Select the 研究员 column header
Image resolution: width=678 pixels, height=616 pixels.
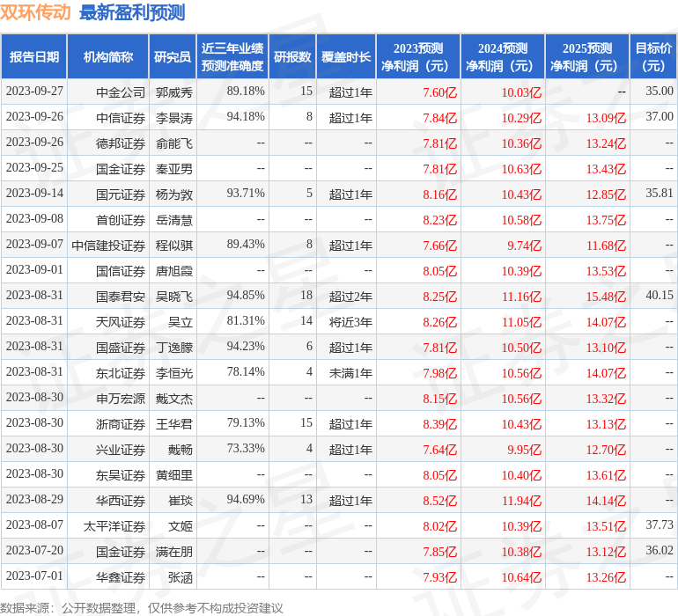[173, 56]
